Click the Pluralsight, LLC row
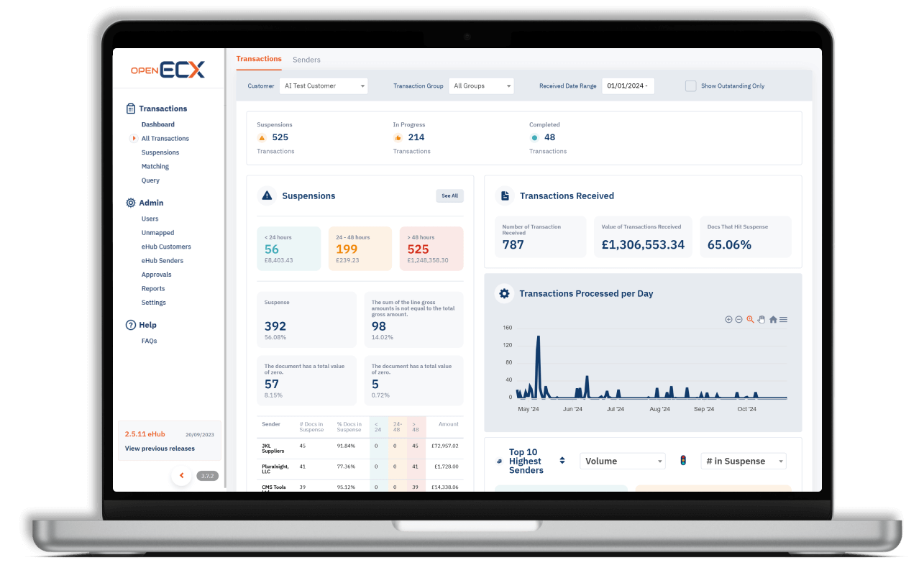924x565 pixels. 360,469
